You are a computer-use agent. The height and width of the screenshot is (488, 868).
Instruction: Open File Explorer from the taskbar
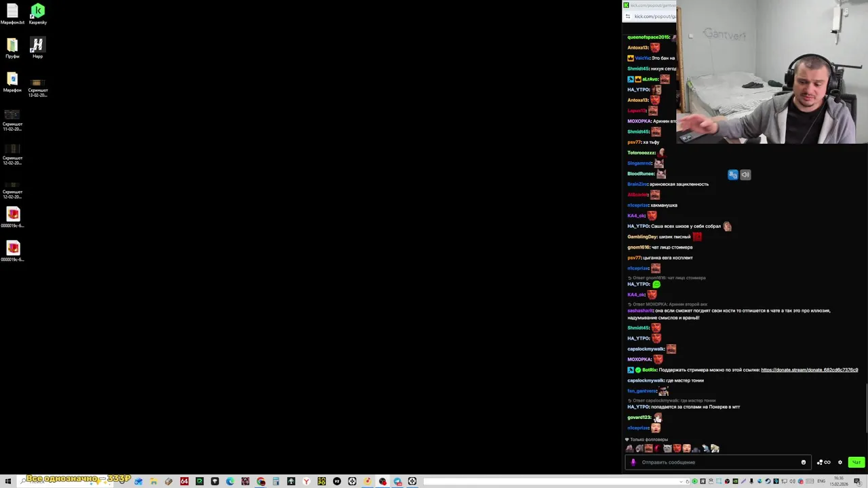[153, 481]
